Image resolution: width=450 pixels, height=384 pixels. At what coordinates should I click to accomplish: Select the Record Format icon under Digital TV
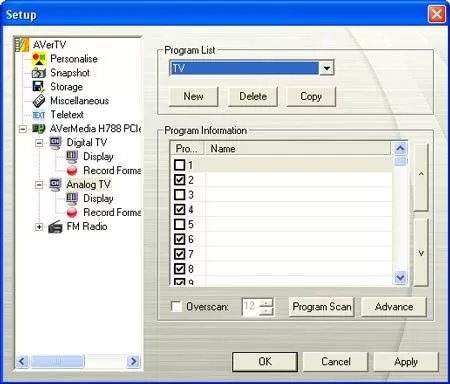pyautogui.click(x=72, y=171)
